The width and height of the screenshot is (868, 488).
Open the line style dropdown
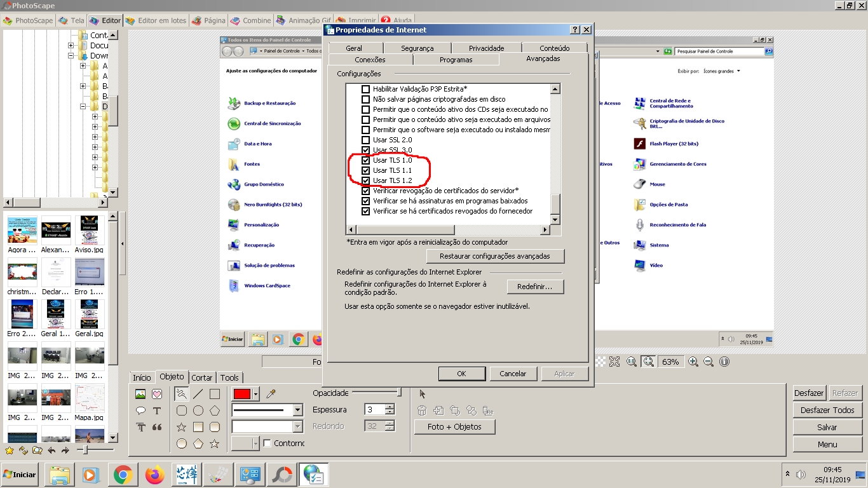coord(297,410)
